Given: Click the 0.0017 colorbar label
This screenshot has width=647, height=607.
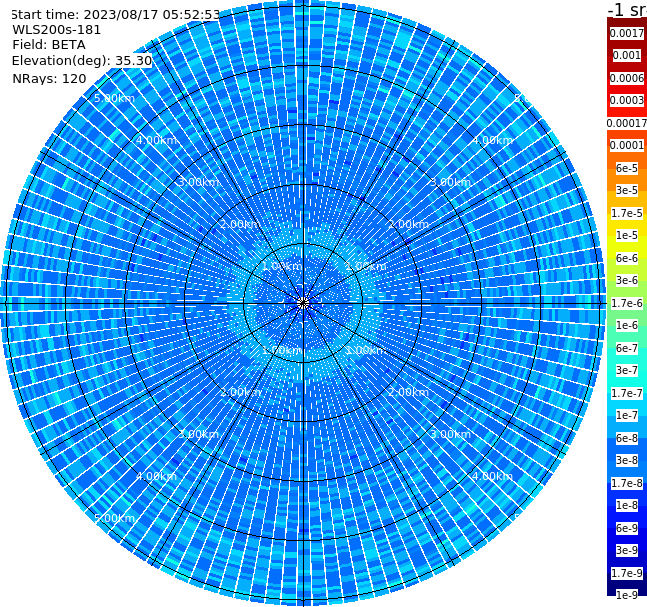Looking at the screenshot, I should point(627,33).
